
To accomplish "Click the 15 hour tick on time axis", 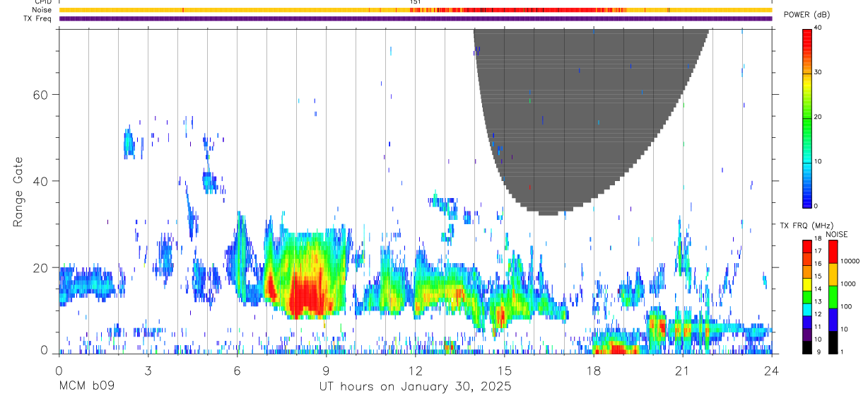I will pos(505,370).
